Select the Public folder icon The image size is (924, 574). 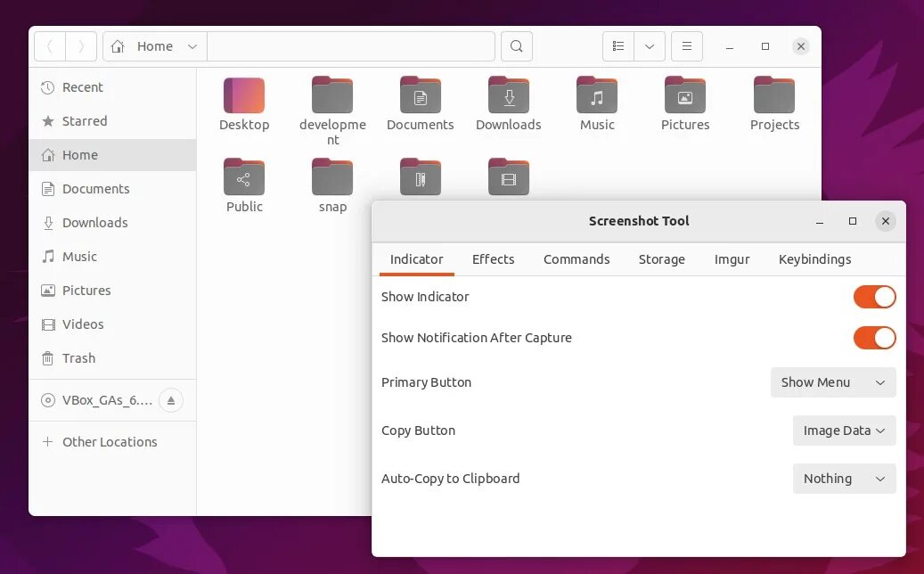[x=244, y=176]
